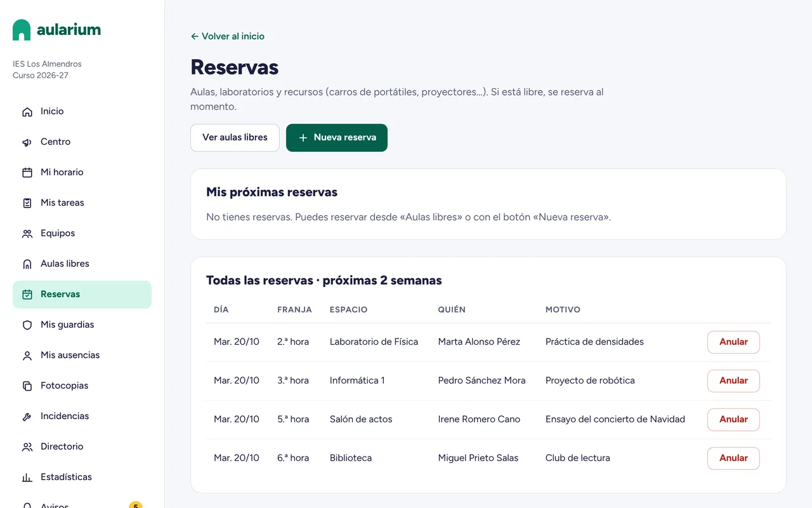
Task: Click the plus icon in Nueva reserva
Action: coord(303,138)
